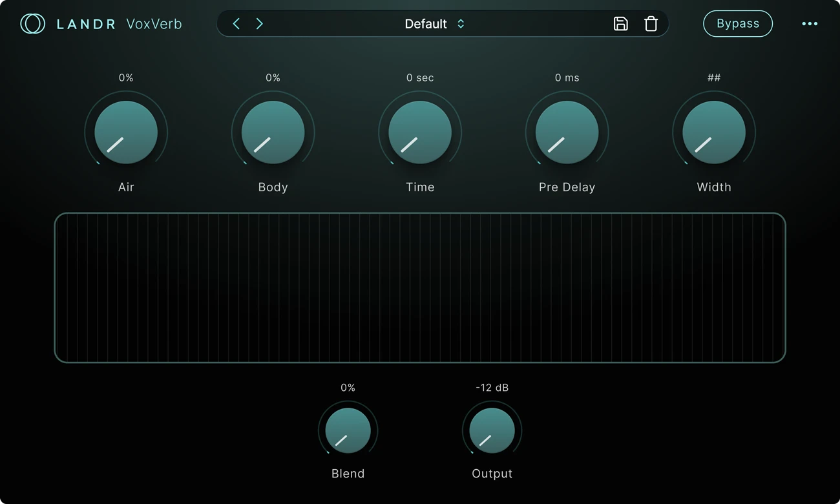Viewport: 840px width, 504px height.
Task: Click the Air value reading 0%
Action: [x=126, y=78]
